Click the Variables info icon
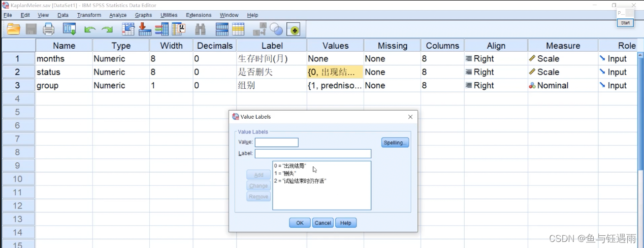Image resolution: width=644 pixels, height=248 pixels. click(162, 29)
